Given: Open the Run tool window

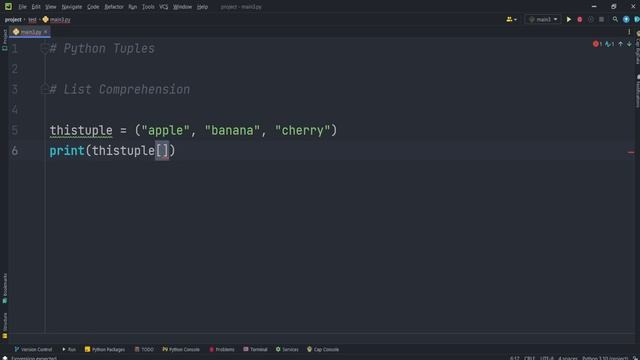Looking at the screenshot, I should pyautogui.click(x=69, y=349).
